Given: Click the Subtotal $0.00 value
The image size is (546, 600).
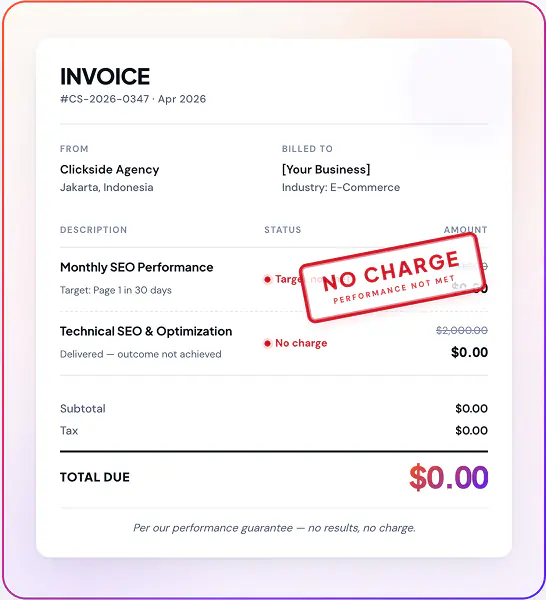Looking at the screenshot, I should click(x=471, y=409).
